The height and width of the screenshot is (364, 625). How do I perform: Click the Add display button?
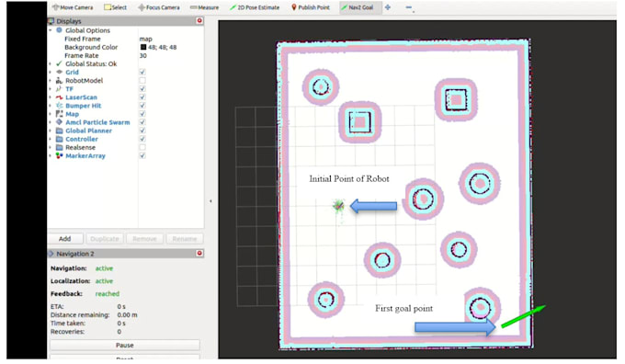pyautogui.click(x=65, y=238)
